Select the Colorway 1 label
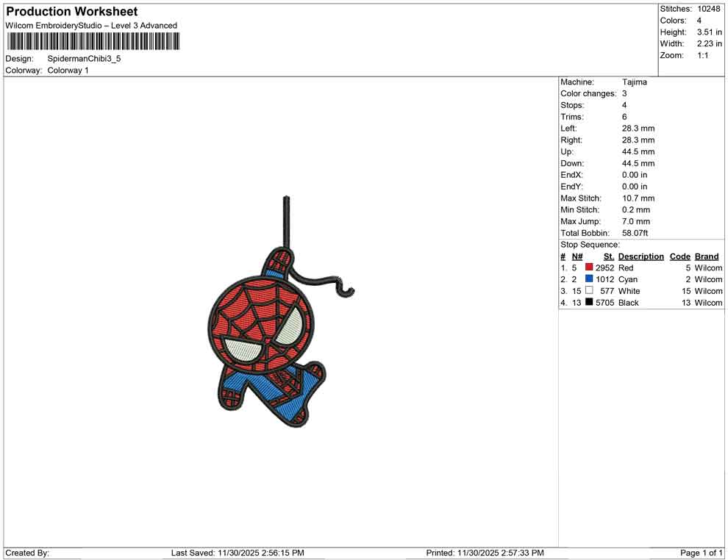 [x=68, y=71]
